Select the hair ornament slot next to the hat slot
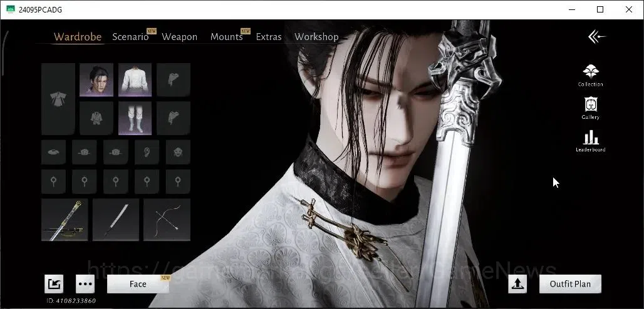This screenshot has height=309, width=644. point(85,152)
